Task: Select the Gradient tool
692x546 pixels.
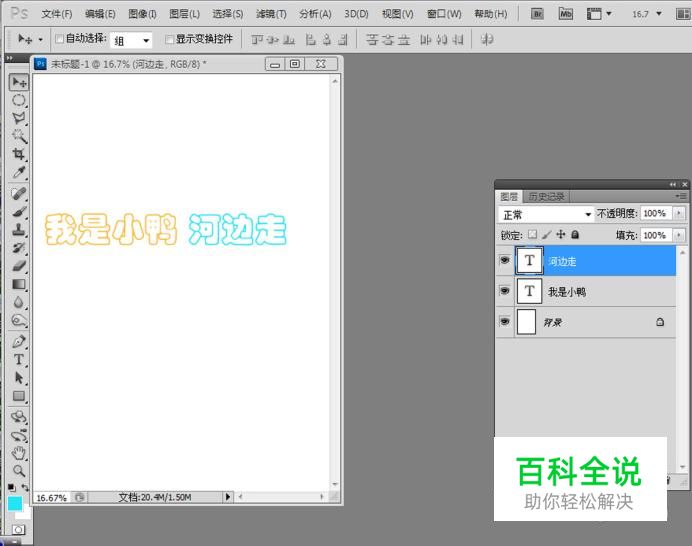Action: pos(19,284)
